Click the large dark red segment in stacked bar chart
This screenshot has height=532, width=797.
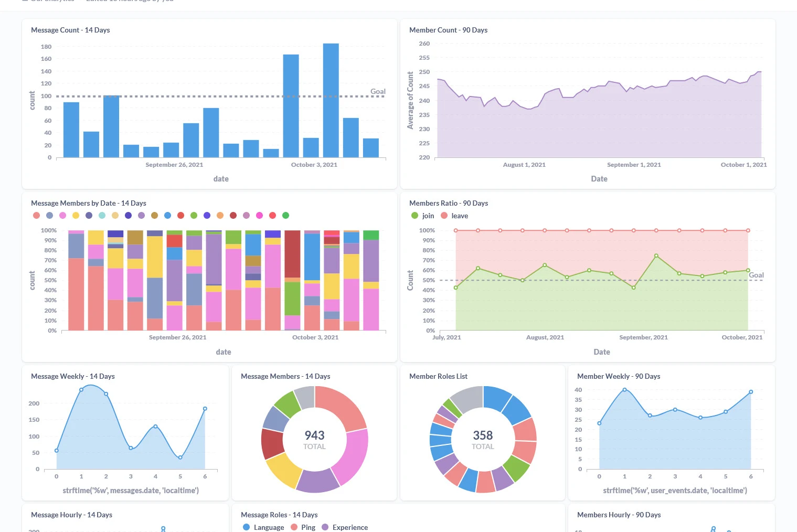[293, 254]
